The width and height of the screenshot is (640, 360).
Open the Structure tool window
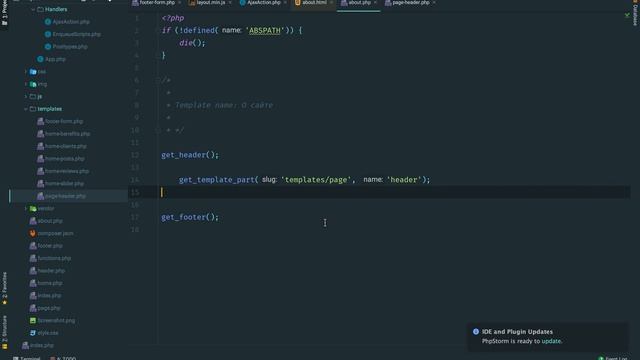tap(4, 332)
